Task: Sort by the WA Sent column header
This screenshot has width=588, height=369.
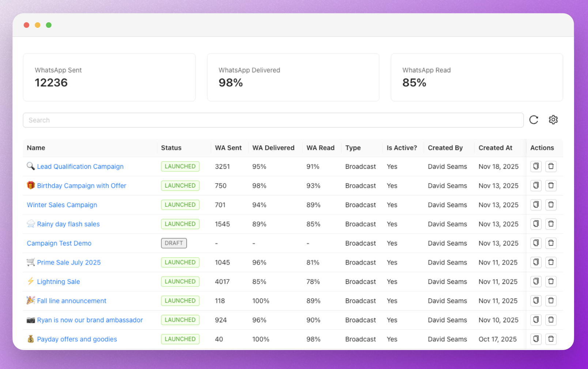Action: pos(228,148)
